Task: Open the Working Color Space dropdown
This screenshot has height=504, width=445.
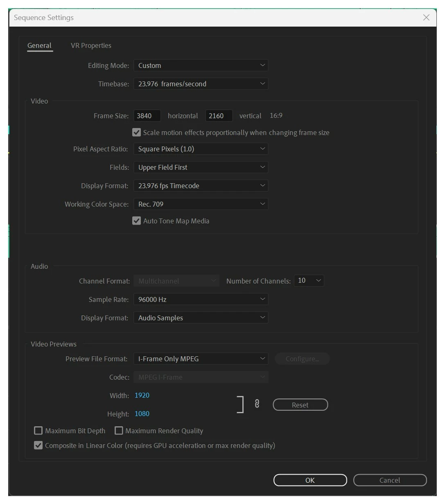Action: coord(201,204)
